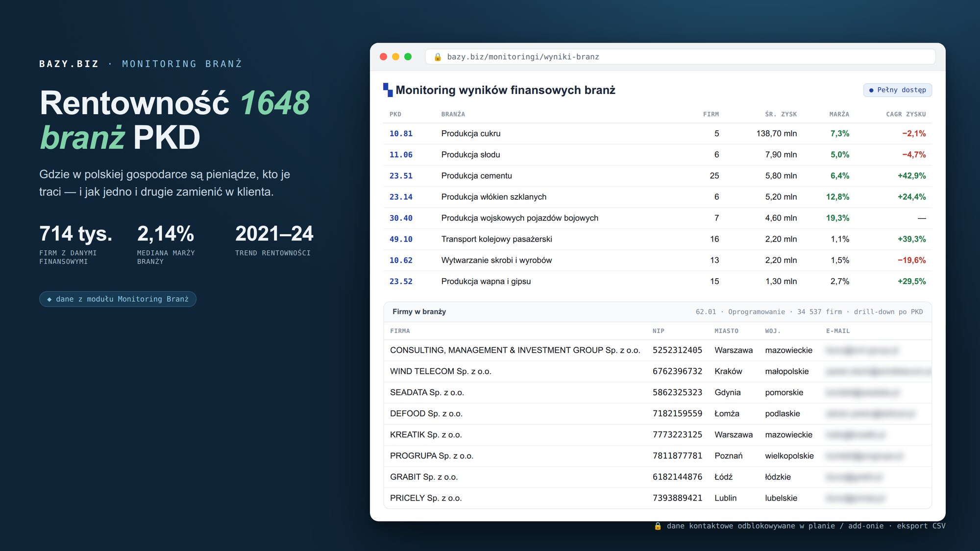Click the padlock icon in address bar
The width and height of the screenshot is (980, 551).
(438, 57)
